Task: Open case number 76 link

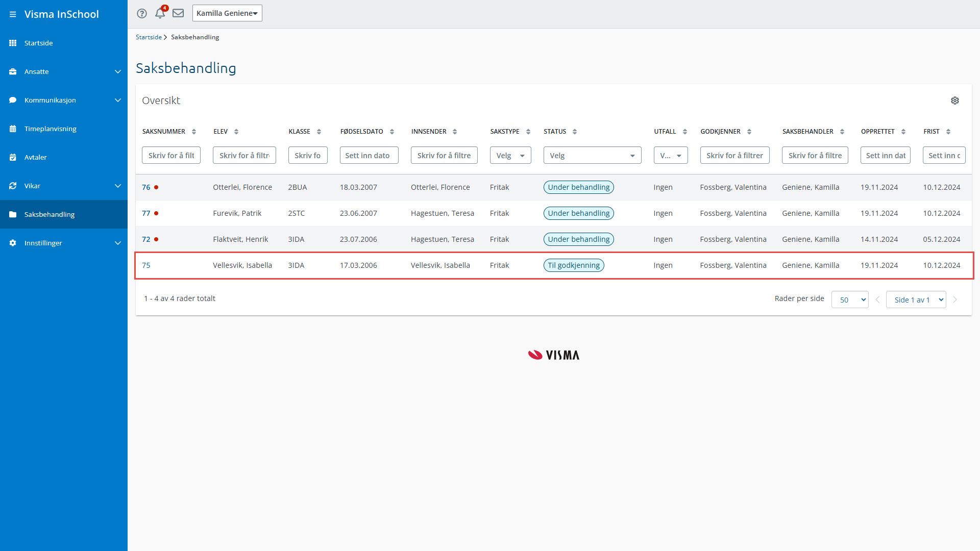Action: point(146,187)
